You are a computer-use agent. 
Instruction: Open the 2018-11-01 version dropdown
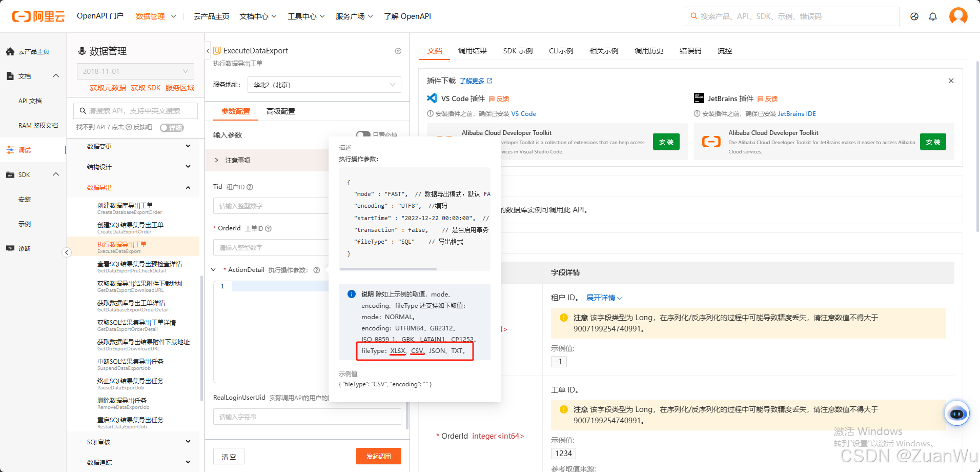coord(135,71)
